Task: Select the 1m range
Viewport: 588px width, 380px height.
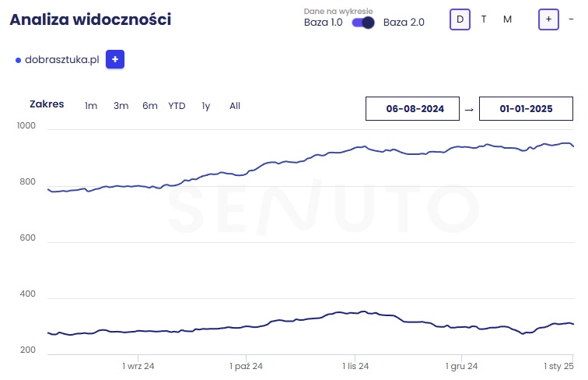Action: pos(91,106)
